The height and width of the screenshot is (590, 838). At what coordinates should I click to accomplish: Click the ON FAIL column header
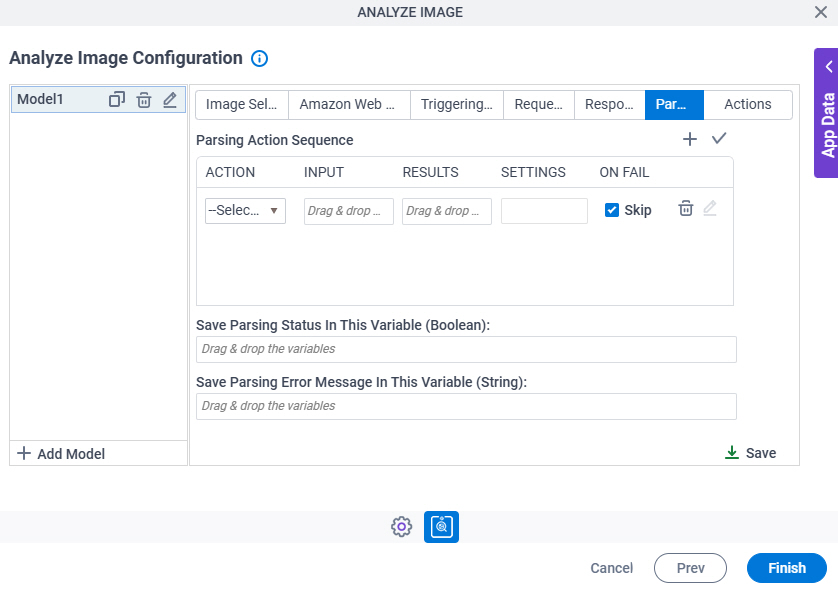pos(624,172)
